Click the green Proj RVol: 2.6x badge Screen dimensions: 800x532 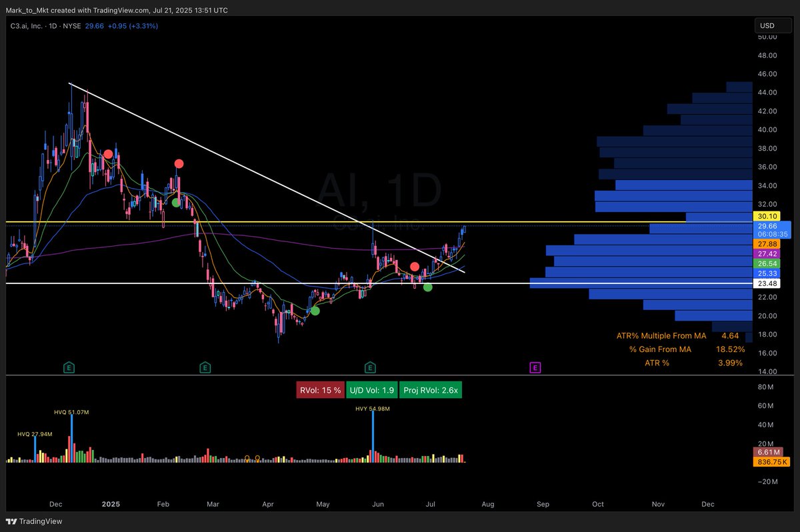(431, 390)
